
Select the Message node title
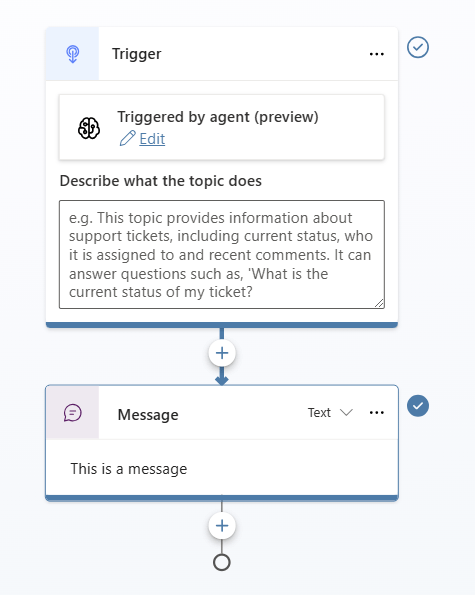click(148, 415)
